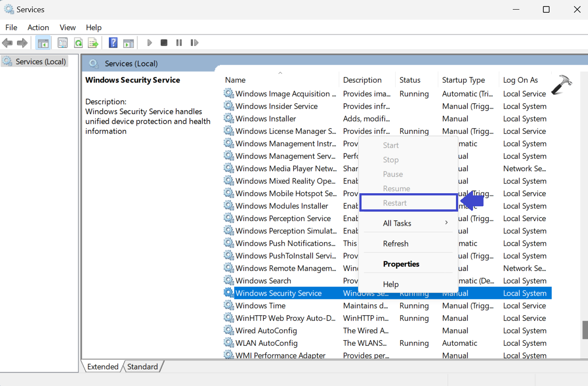Click the Start Service play icon

pyautogui.click(x=150, y=43)
